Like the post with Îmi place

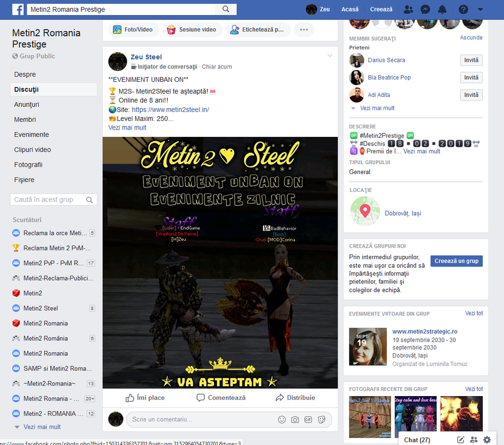[145, 398]
